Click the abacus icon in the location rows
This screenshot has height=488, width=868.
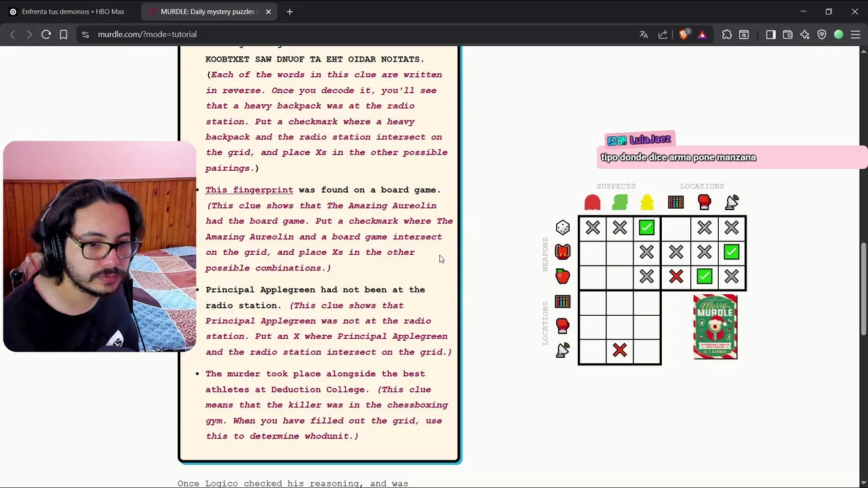point(563,302)
